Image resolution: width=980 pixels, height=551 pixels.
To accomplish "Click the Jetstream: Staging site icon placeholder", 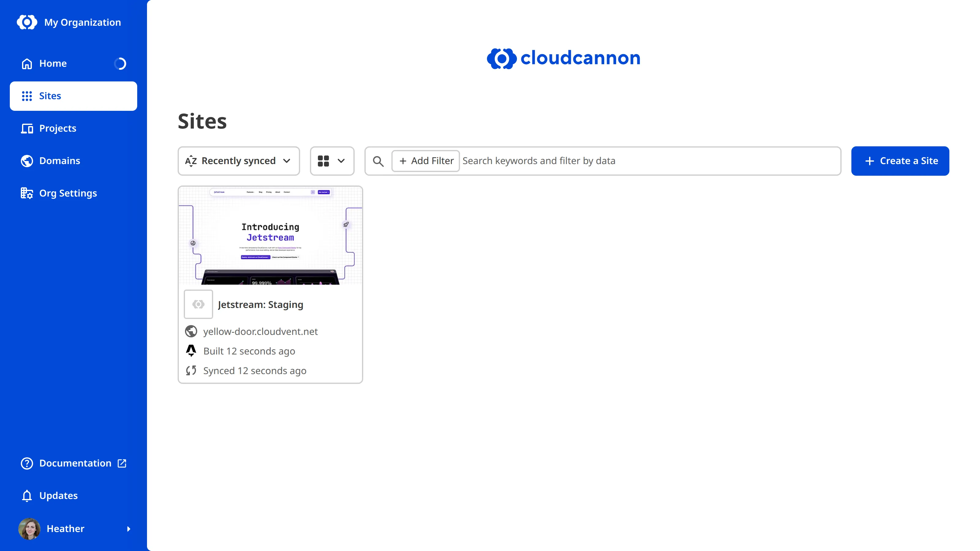I will 198,304.
